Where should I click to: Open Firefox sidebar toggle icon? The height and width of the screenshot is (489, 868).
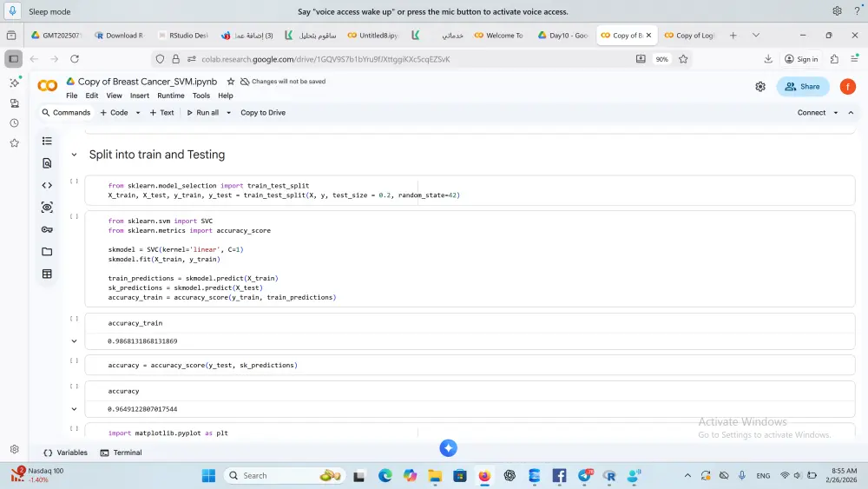pyautogui.click(x=13, y=59)
